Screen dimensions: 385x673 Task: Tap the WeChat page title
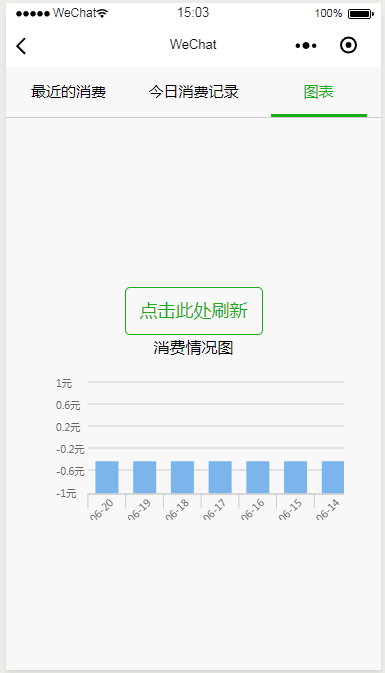coord(193,44)
